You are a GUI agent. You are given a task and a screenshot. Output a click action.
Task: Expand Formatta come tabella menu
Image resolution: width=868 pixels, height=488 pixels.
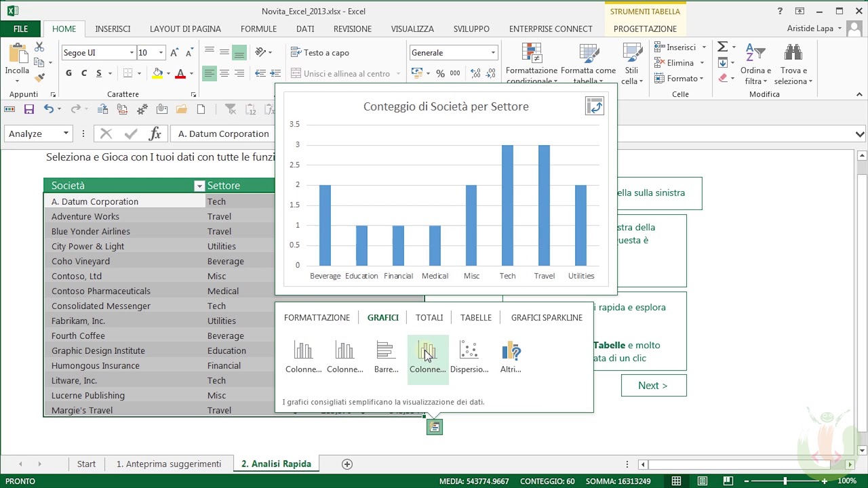tap(588, 65)
